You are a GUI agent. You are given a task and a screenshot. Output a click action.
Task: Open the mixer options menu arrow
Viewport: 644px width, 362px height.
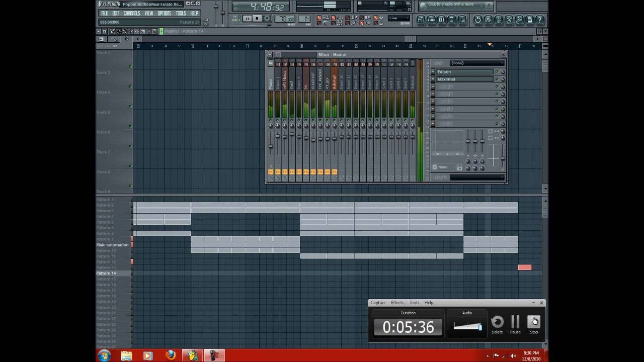[270, 55]
